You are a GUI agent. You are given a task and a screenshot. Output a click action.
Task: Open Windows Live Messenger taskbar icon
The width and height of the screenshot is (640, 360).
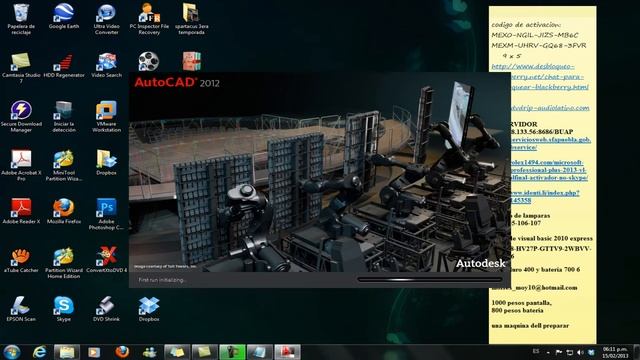point(149,352)
